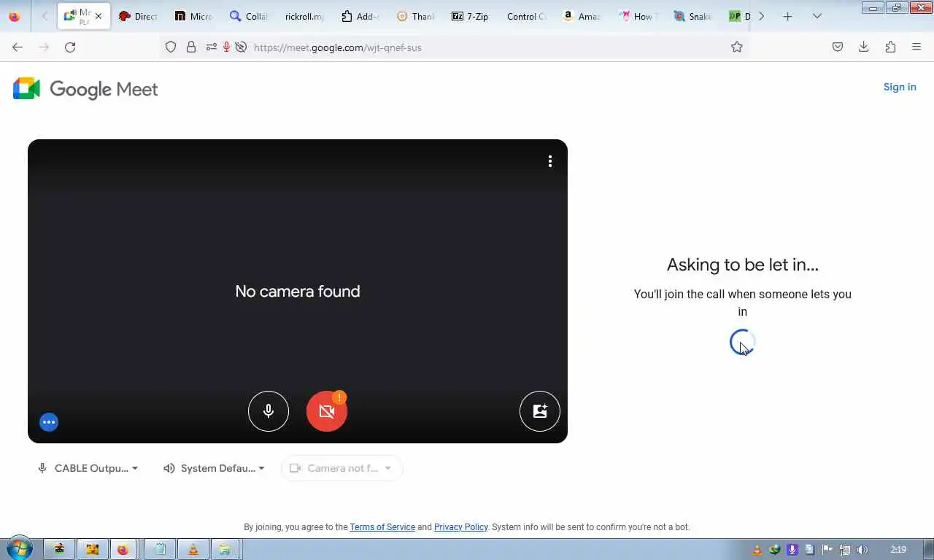This screenshot has width=934, height=560.
Task: Open a new browser tab
Action: (787, 16)
